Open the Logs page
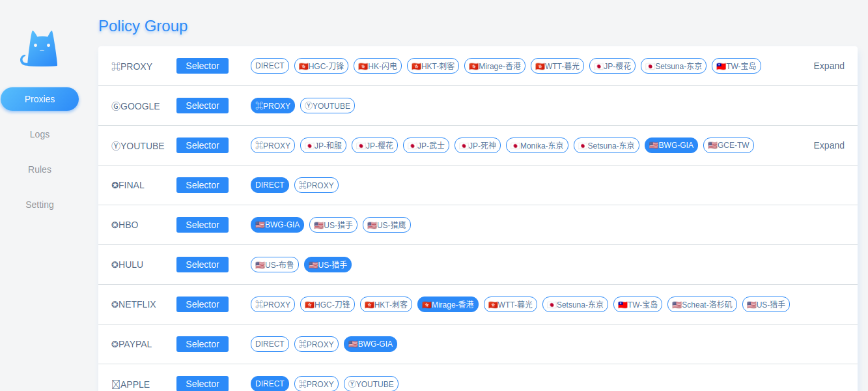 click(x=40, y=134)
